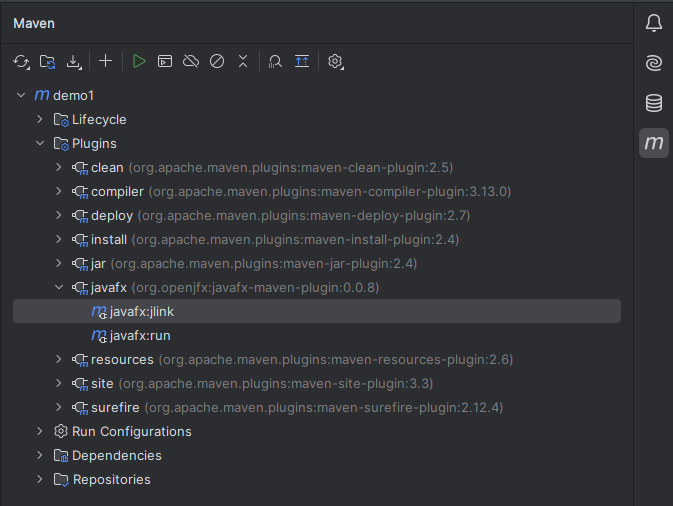This screenshot has height=506, width=673.
Task: Collapse the demo1 project node
Action: tap(21, 95)
